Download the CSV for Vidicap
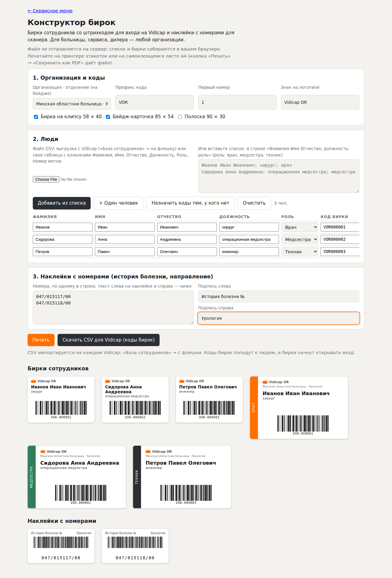Image resolution: width=392 pixels, height=578 pixels. 108,340
